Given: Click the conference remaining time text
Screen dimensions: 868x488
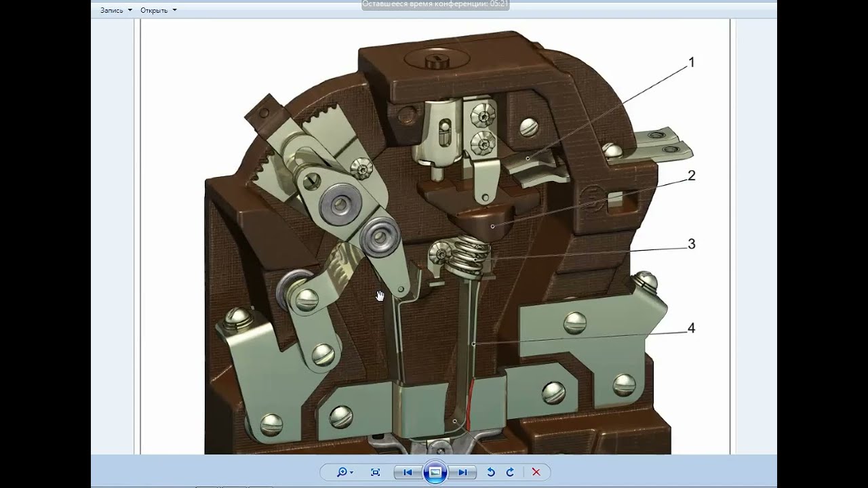Looking at the screenshot, I should tap(435, 4).
